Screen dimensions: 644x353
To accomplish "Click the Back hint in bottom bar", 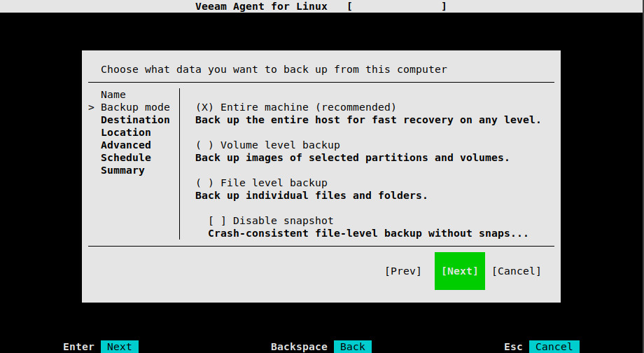I will tap(353, 347).
